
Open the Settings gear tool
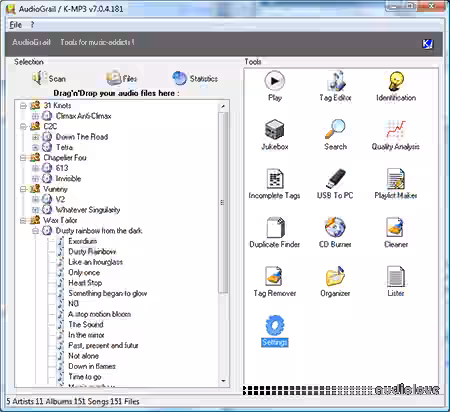click(275, 331)
